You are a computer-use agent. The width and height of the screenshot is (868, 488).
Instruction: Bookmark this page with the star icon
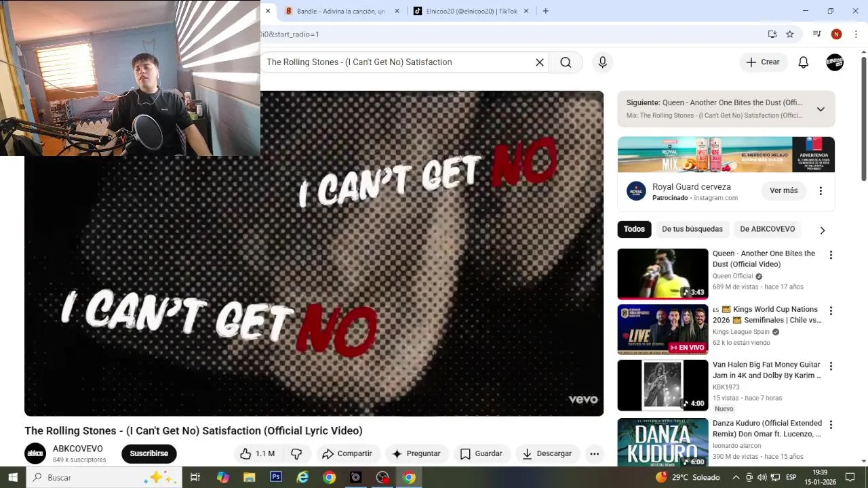click(790, 34)
